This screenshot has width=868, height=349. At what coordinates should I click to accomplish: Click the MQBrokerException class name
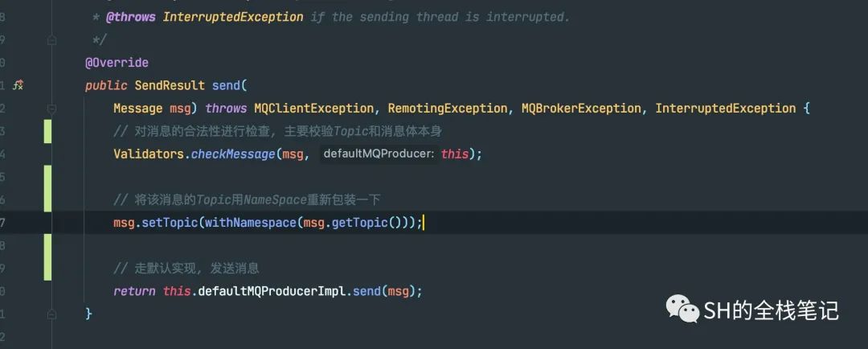tap(581, 109)
